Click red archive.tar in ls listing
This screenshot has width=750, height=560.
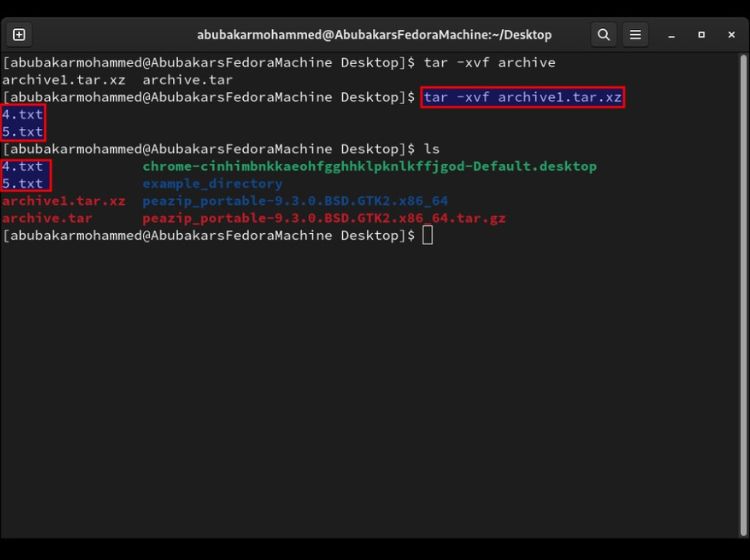click(x=47, y=218)
